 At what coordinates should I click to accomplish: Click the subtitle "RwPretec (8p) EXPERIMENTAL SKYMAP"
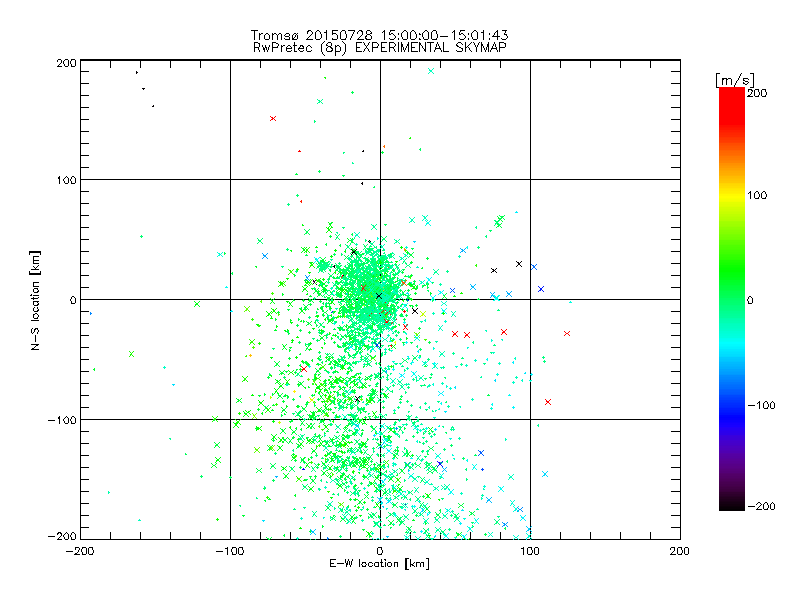pyautogui.click(x=380, y=48)
